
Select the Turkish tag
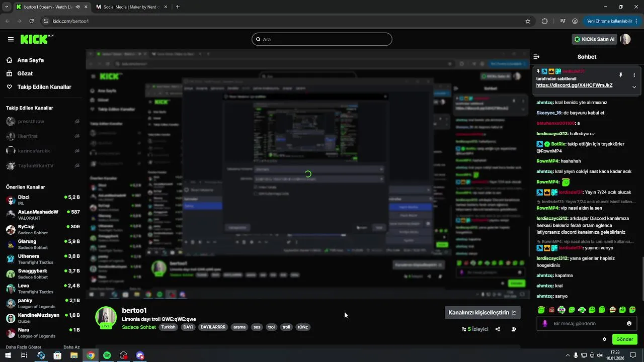coord(168,327)
